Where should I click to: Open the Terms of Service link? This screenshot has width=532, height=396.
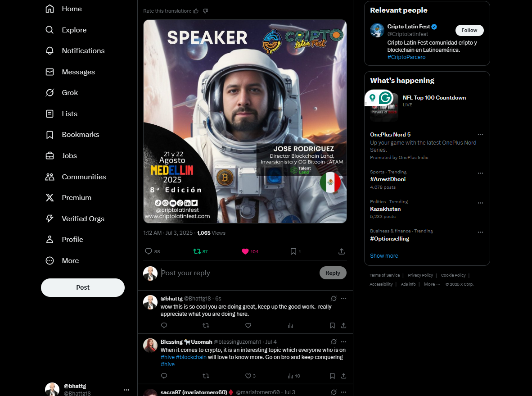click(385, 275)
